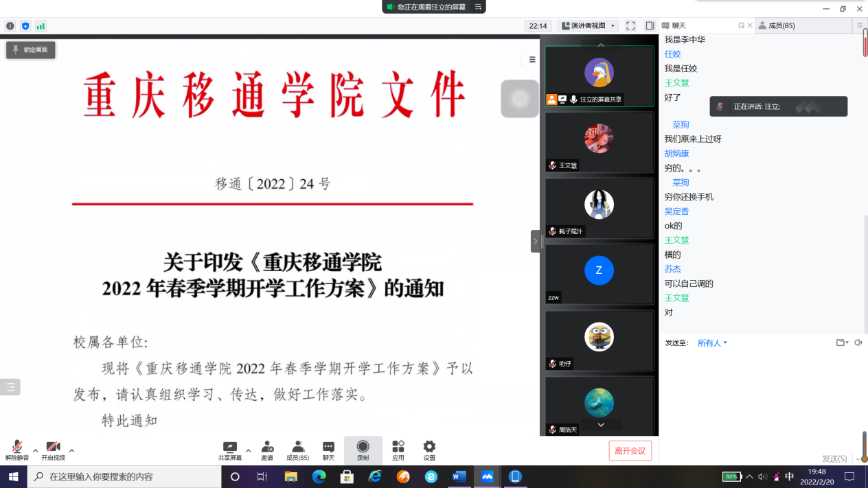
Task: Open the 邀请 invite icon in the meeting toolbar
Action: click(x=267, y=450)
